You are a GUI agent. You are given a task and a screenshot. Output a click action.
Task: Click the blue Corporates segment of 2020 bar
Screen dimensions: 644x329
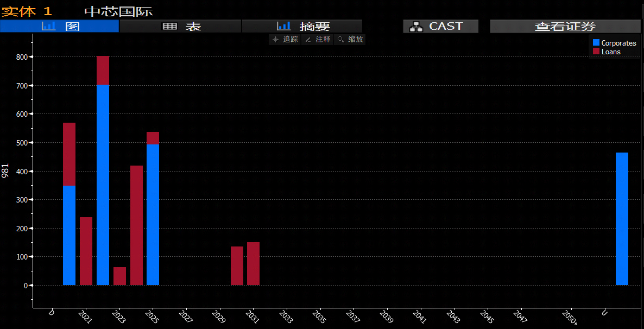coord(69,236)
